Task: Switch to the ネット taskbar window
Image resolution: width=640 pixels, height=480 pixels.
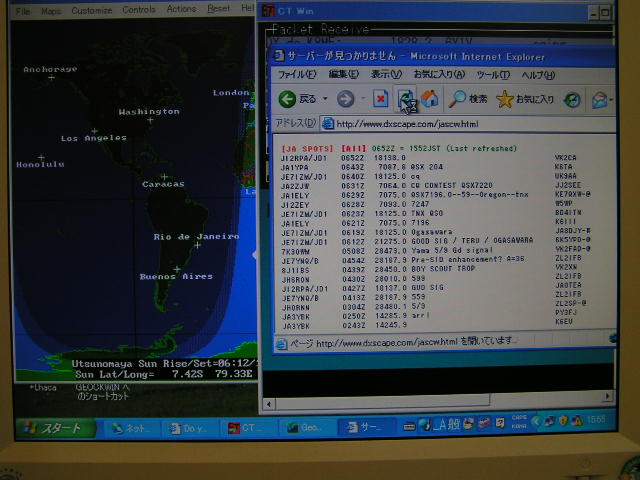Action: 130,428
